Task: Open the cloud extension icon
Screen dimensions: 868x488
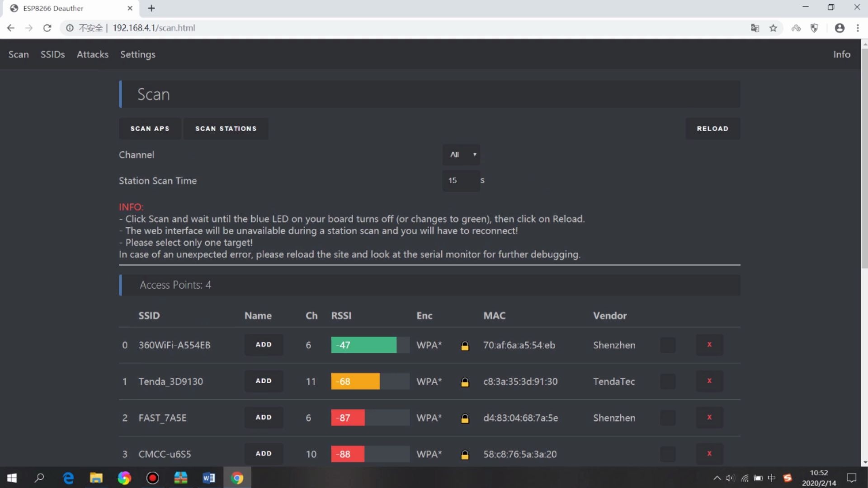Action: point(796,28)
